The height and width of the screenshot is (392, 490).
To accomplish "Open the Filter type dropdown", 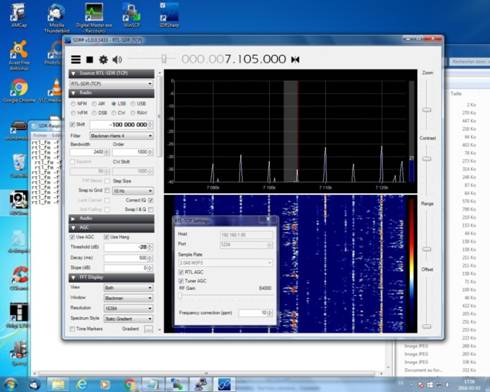I will click(x=121, y=136).
